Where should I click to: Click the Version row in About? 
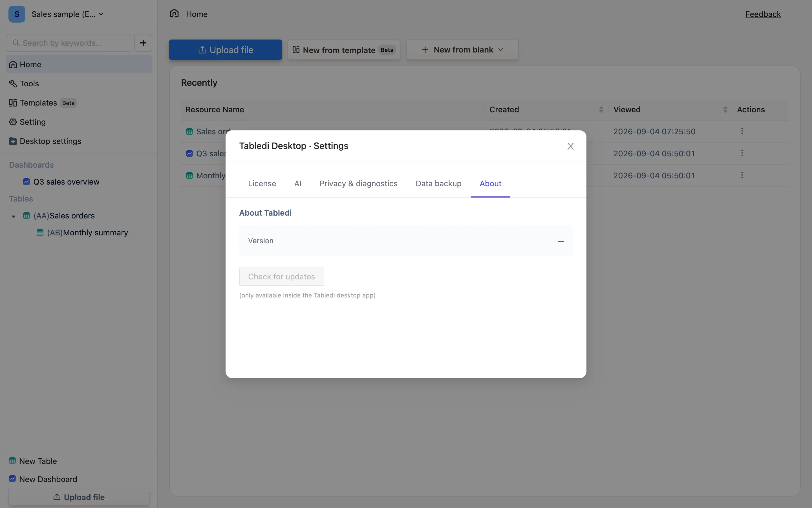406,240
